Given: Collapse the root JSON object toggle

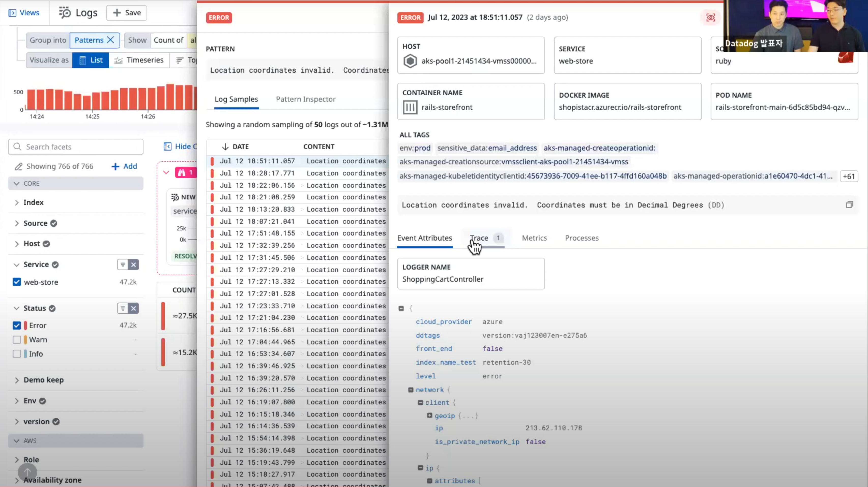Looking at the screenshot, I should [401, 308].
